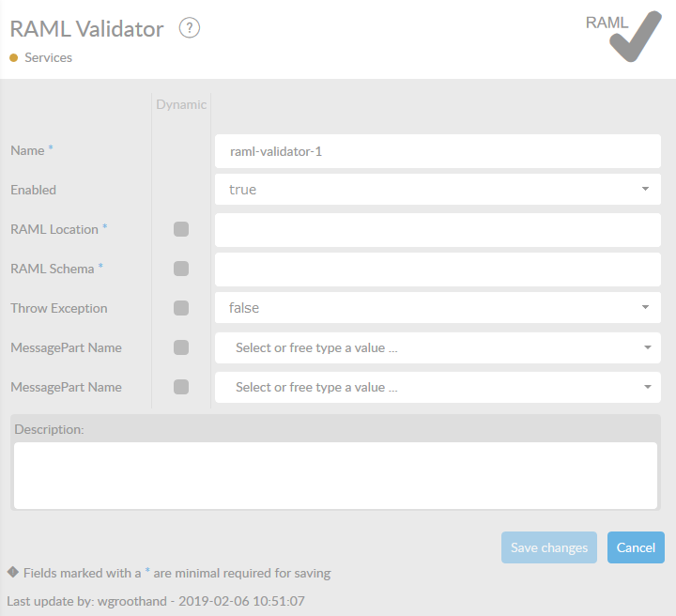Enable Dynamic checkbox for RAML Schema
The height and width of the screenshot is (616, 676).
click(x=181, y=269)
